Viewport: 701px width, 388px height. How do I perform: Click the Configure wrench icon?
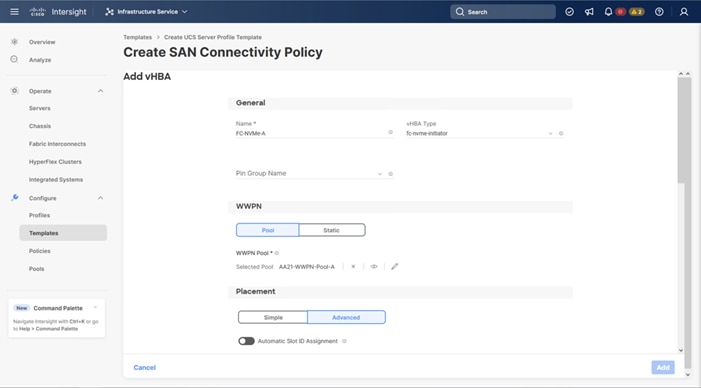tap(14, 198)
